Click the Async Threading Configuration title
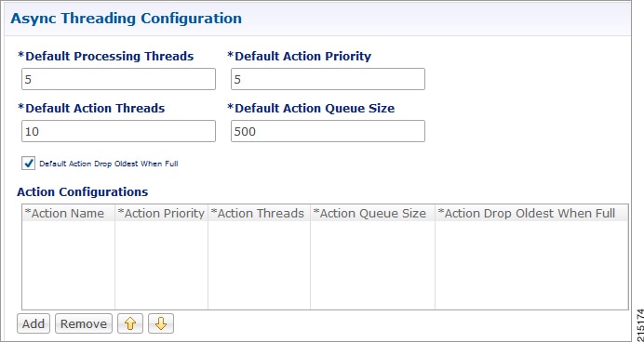Viewport: 644px width, 342px height. click(126, 19)
